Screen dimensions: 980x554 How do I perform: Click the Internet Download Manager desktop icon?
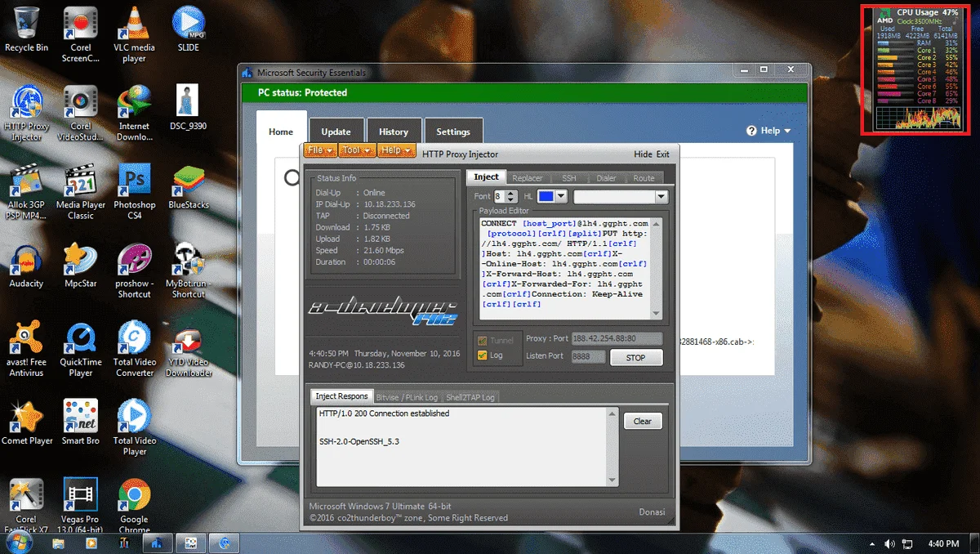pyautogui.click(x=134, y=113)
